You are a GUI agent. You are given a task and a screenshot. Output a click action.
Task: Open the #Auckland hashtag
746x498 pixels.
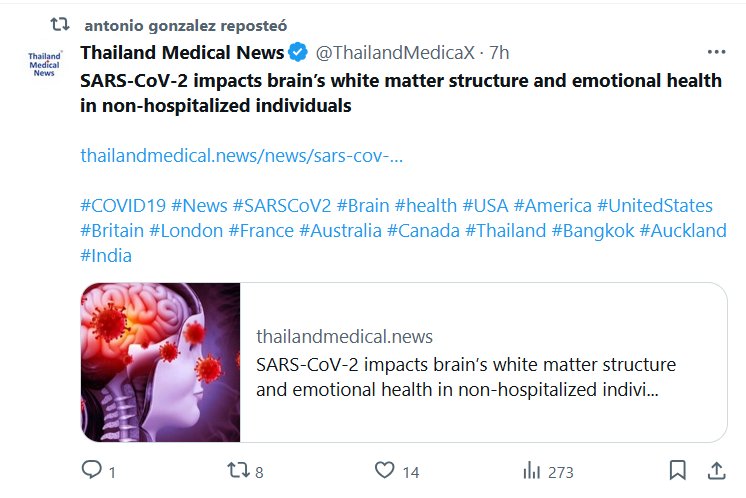[x=682, y=231]
